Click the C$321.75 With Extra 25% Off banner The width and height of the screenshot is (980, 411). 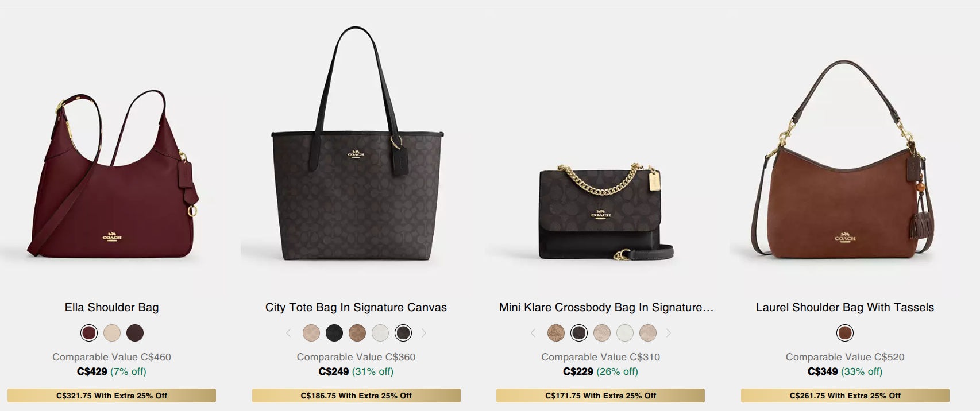pyautogui.click(x=111, y=396)
